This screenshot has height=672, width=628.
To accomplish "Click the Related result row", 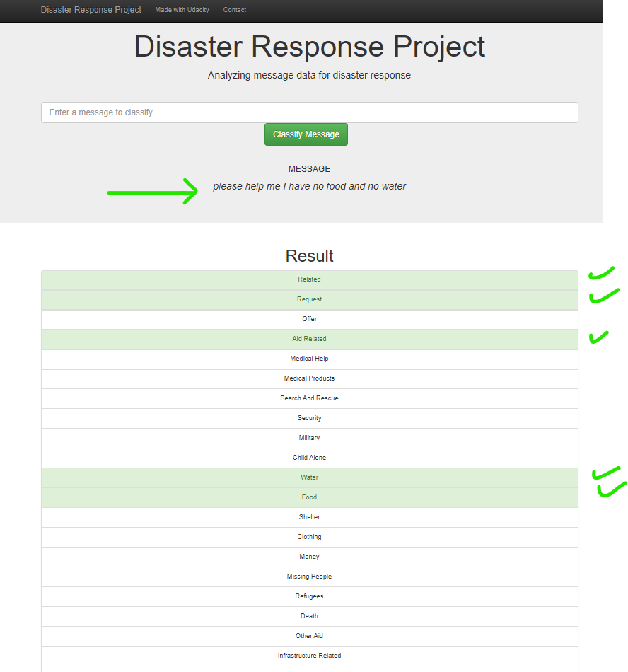I will pos(309,280).
